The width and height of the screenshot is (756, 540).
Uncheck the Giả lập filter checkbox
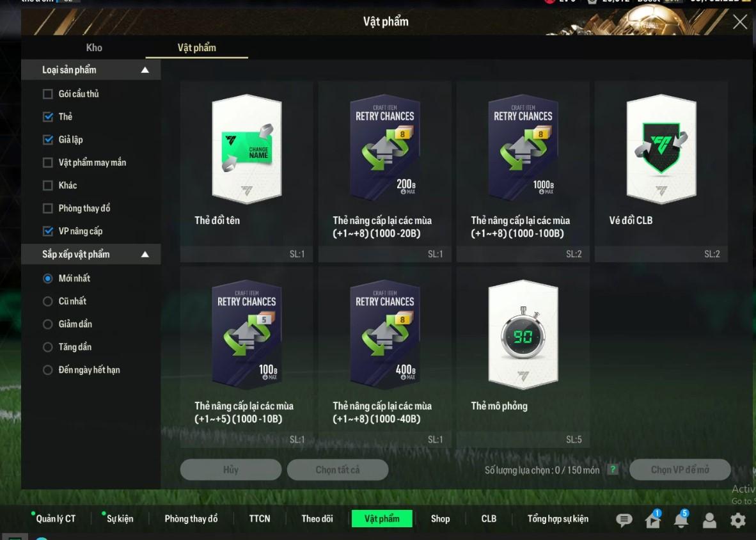coord(48,140)
